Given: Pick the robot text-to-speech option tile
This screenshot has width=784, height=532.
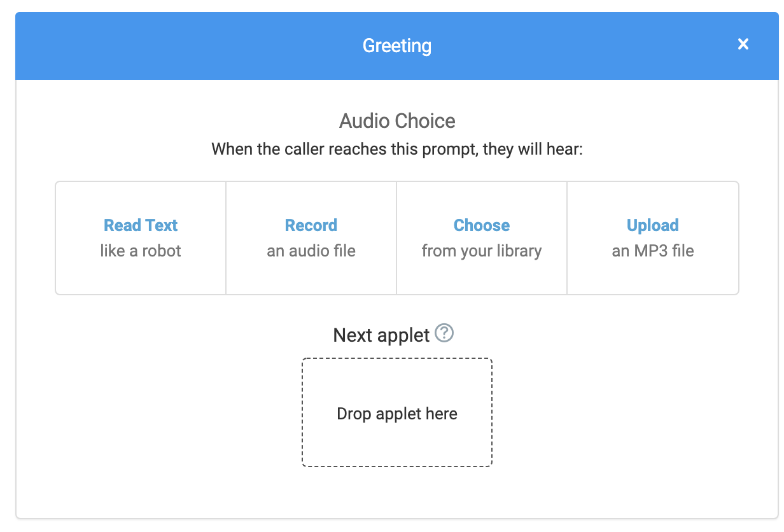Looking at the screenshot, I should click(x=141, y=274).
